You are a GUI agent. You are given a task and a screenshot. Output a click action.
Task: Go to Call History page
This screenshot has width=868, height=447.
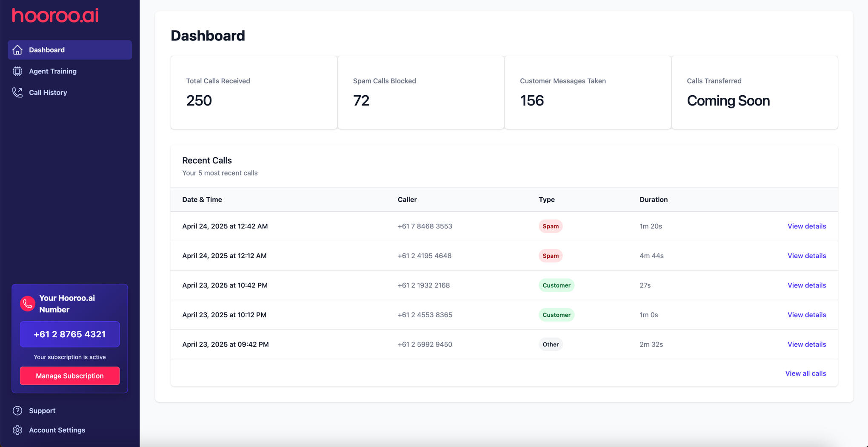click(x=48, y=92)
